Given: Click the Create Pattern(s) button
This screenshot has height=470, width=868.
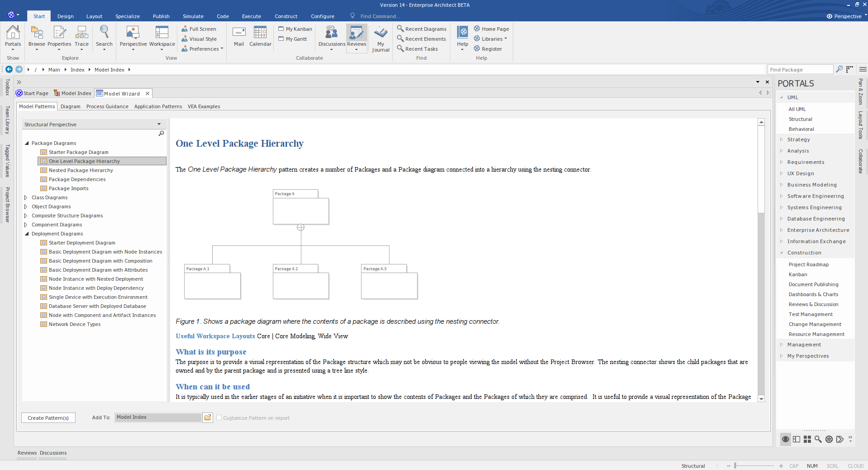Looking at the screenshot, I should (x=48, y=418).
